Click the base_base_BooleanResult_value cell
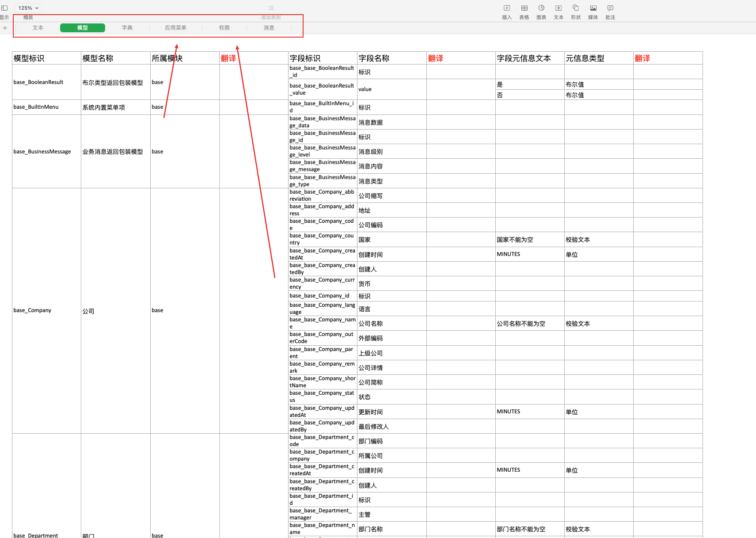 [x=323, y=89]
